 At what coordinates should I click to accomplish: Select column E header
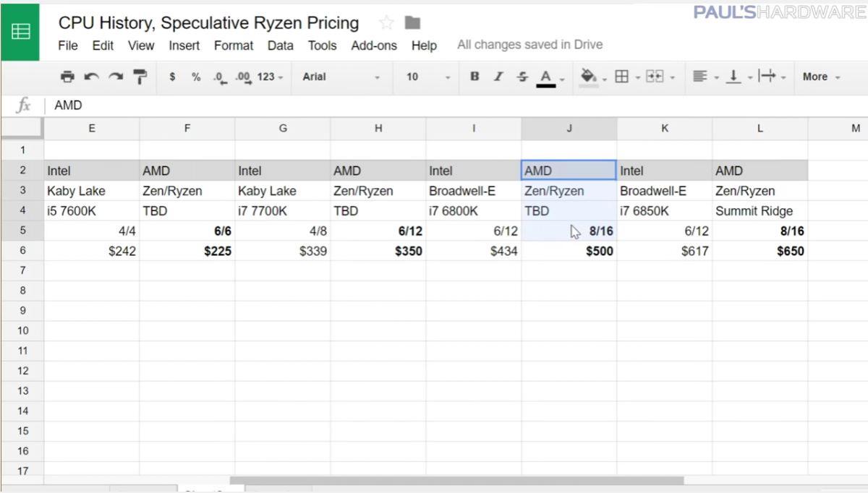point(92,128)
